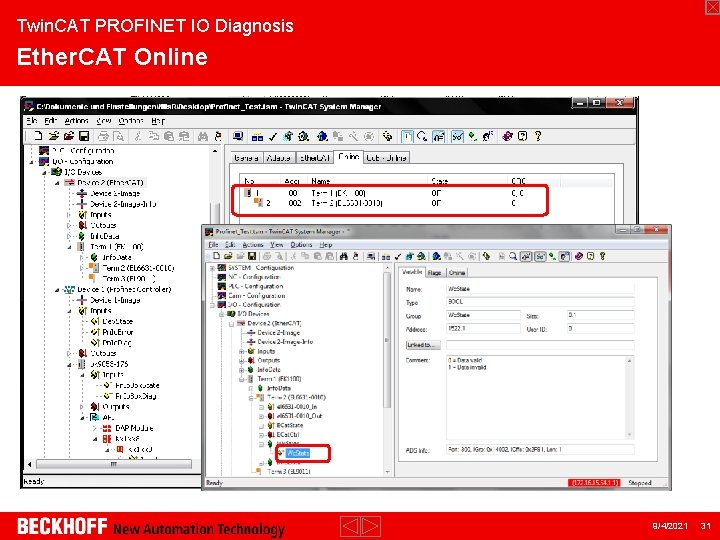Select PnIoError input in back window tree
Image resolution: width=720 pixels, height=540 pixels.
pyautogui.click(x=118, y=332)
